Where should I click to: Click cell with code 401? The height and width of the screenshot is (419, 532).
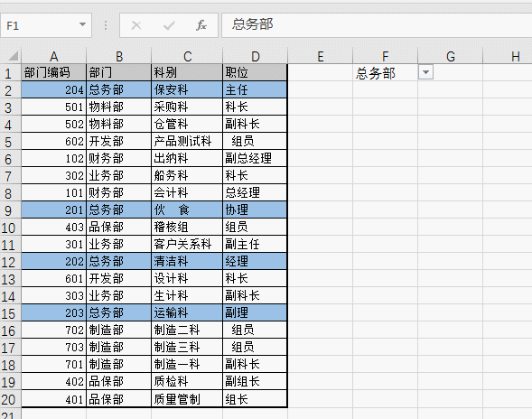pos(53,398)
